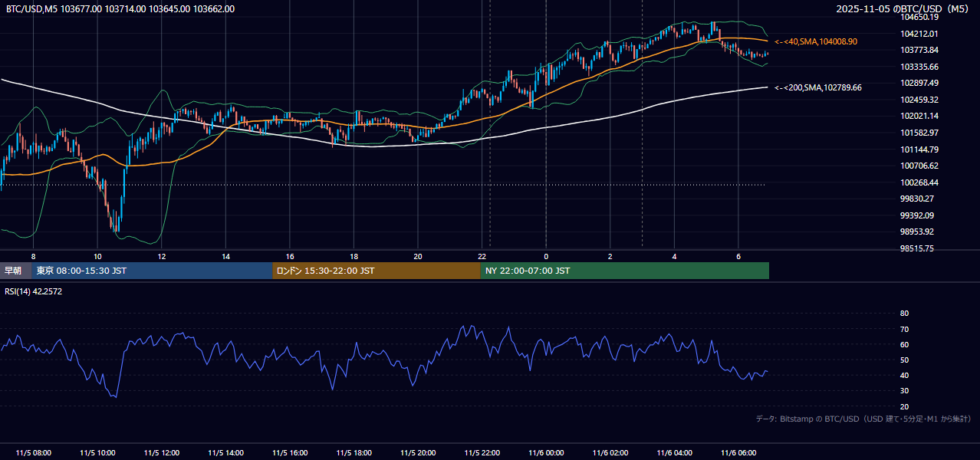Select the NY 22:00-07:00 JST session bar
This screenshot has width=980, height=460.
(x=625, y=271)
